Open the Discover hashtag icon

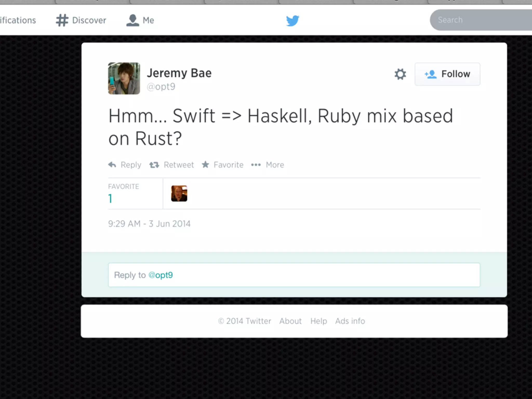62,20
